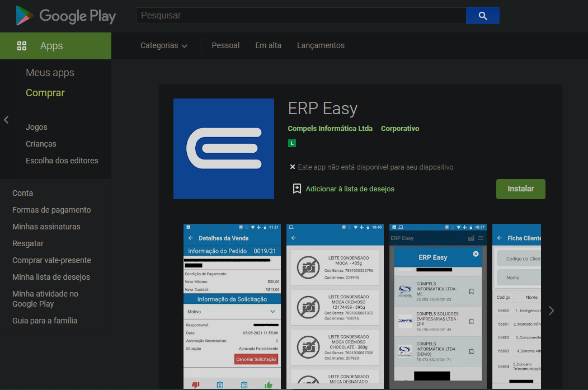Screen dimensions: 588x390
Task: Click the Instalar button
Action: click(x=520, y=189)
